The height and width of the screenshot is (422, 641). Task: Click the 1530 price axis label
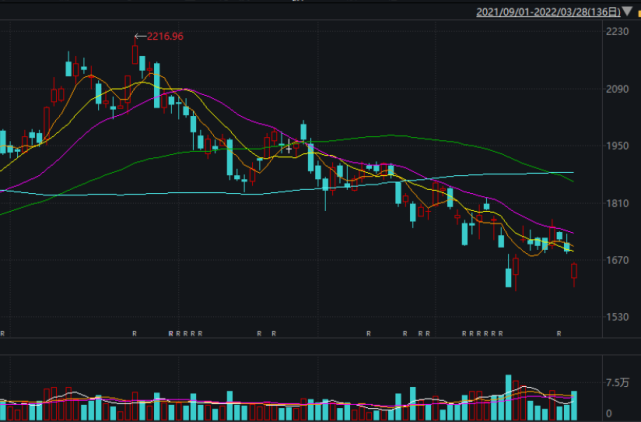[617, 317]
